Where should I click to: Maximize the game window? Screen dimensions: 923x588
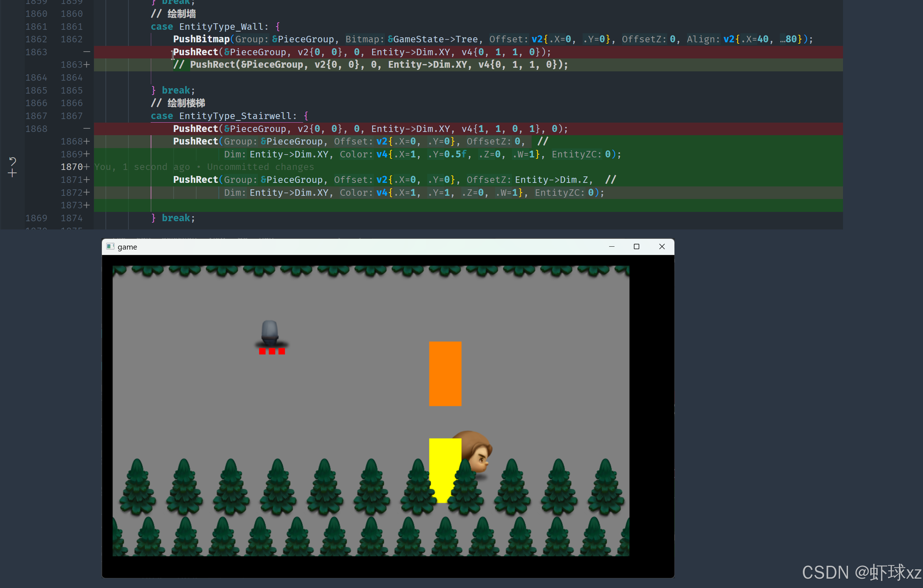637,246
